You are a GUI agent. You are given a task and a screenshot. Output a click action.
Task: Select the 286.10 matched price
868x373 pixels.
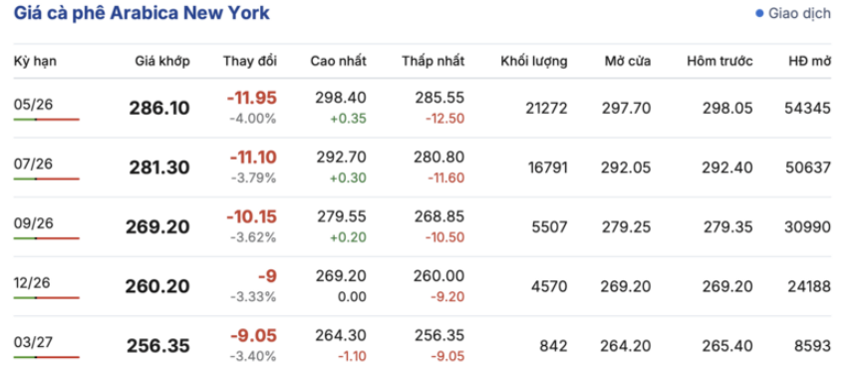coord(159,108)
